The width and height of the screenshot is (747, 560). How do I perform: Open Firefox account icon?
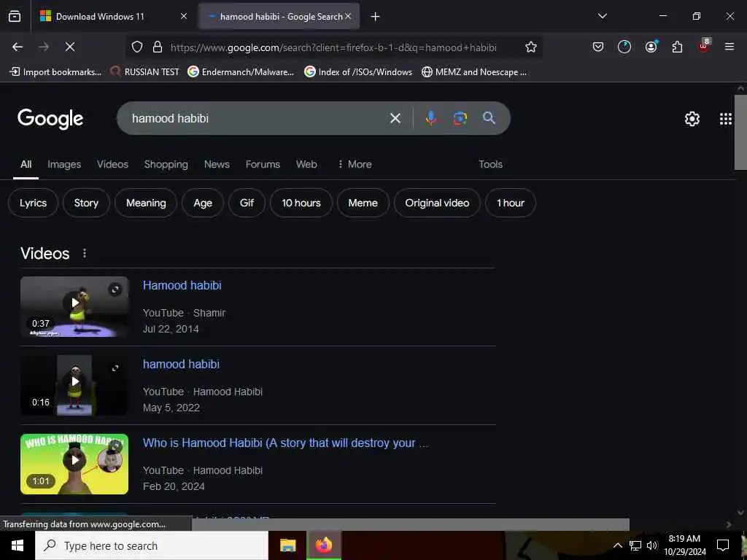tap(651, 47)
